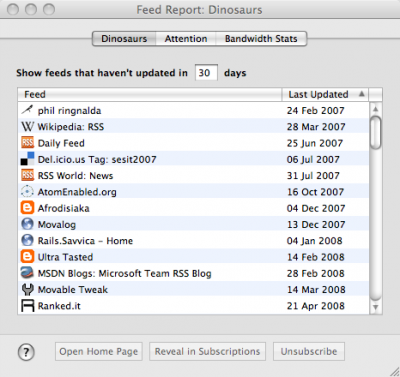Open the Bandwidth Stats tab
The height and width of the screenshot is (377, 400).
click(261, 39)
